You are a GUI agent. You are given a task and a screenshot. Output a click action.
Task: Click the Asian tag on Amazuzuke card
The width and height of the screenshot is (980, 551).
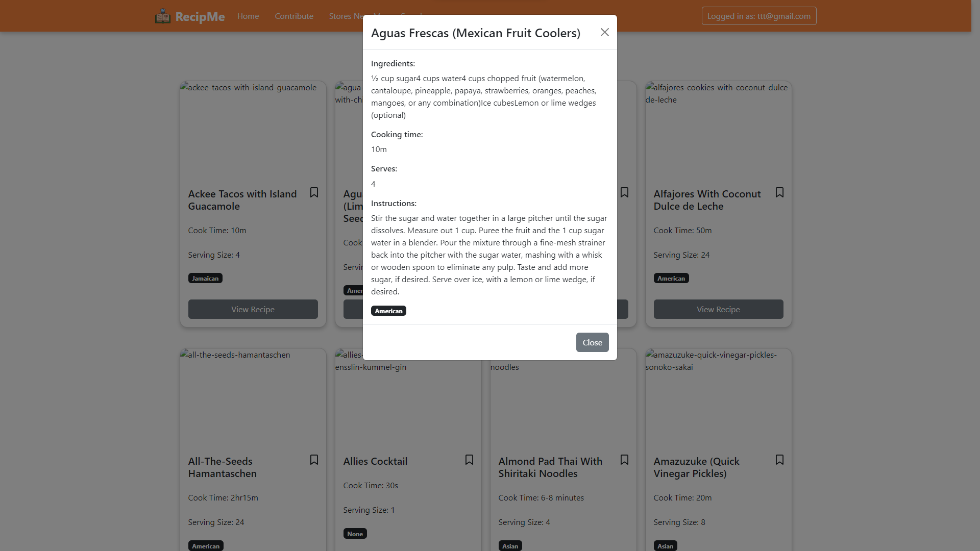pos(666,546)
